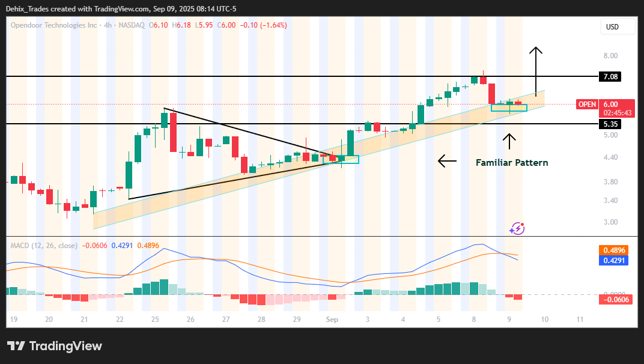Click the NASDAQ exchange label

[x=132, y=25]
